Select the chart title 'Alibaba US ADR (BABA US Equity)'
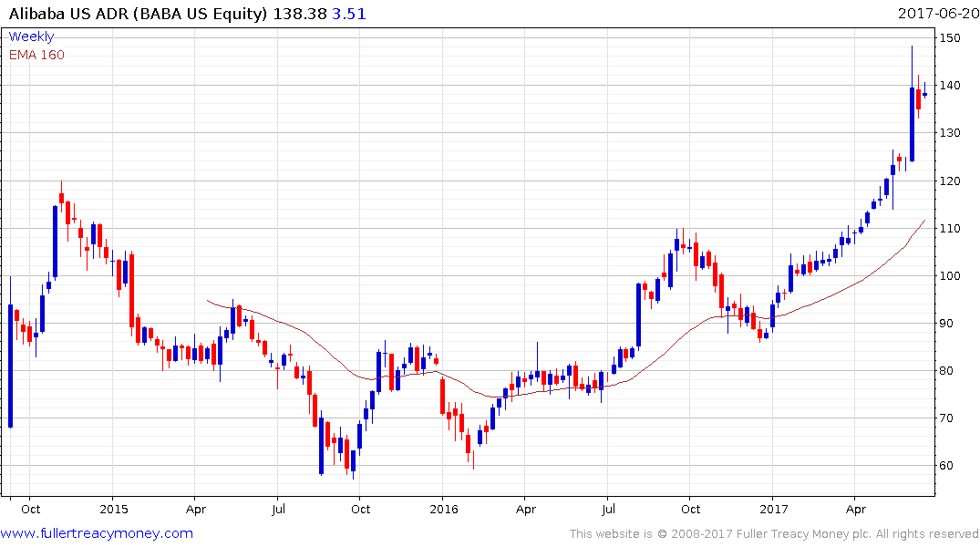Screen dimensions: 980x547 [x=139, y=13]
